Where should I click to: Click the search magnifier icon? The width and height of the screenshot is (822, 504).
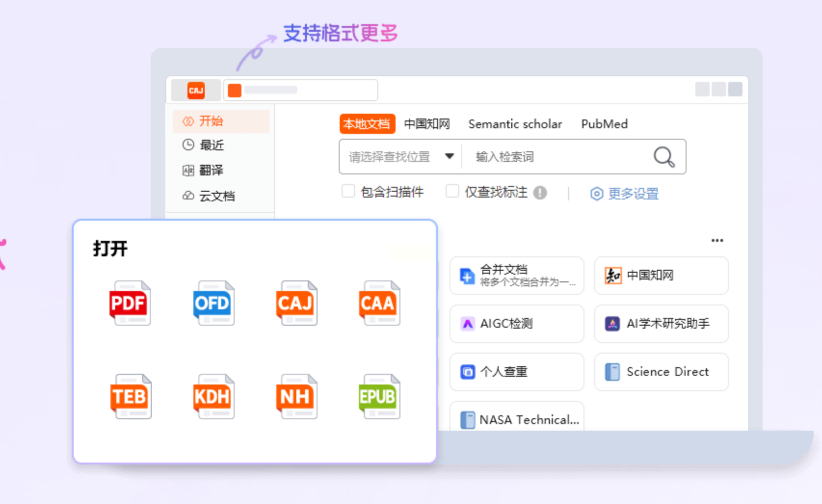click(663, 157)
